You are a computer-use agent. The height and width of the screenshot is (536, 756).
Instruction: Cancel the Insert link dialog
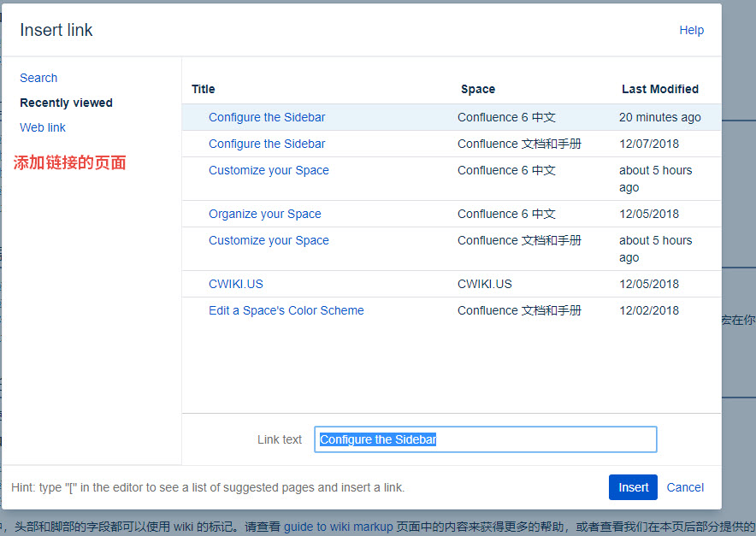685,487
